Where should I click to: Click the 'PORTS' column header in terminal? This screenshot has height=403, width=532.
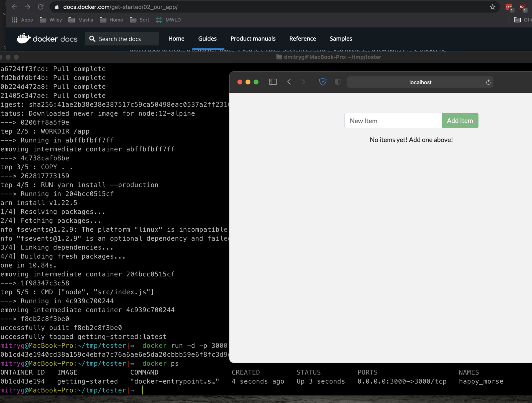coord(367,372)
